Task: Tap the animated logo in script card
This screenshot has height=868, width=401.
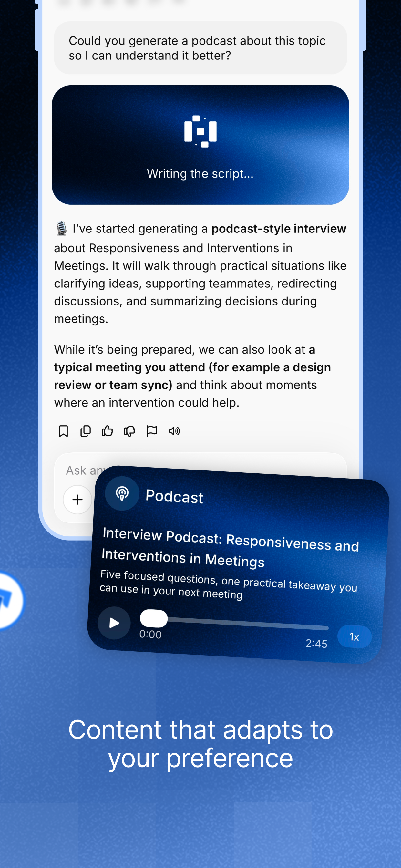Action: click(x=200, y=131)
